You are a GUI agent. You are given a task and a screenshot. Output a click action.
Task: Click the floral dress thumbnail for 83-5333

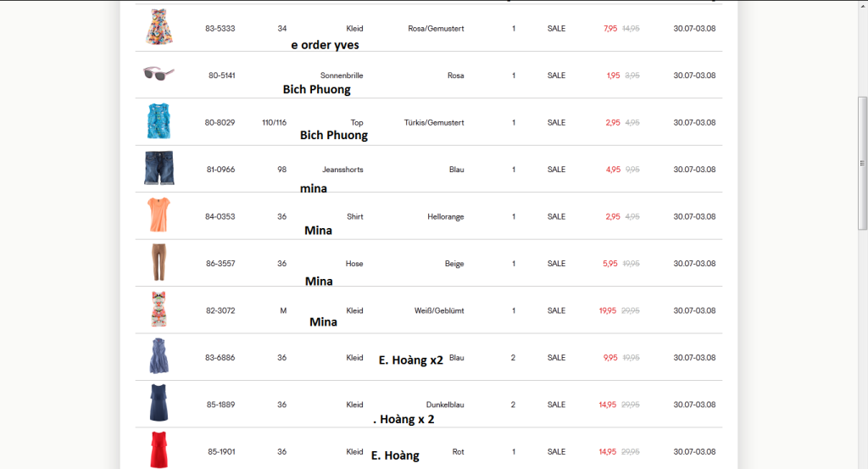pyautogui.click(x=159, y=27)
